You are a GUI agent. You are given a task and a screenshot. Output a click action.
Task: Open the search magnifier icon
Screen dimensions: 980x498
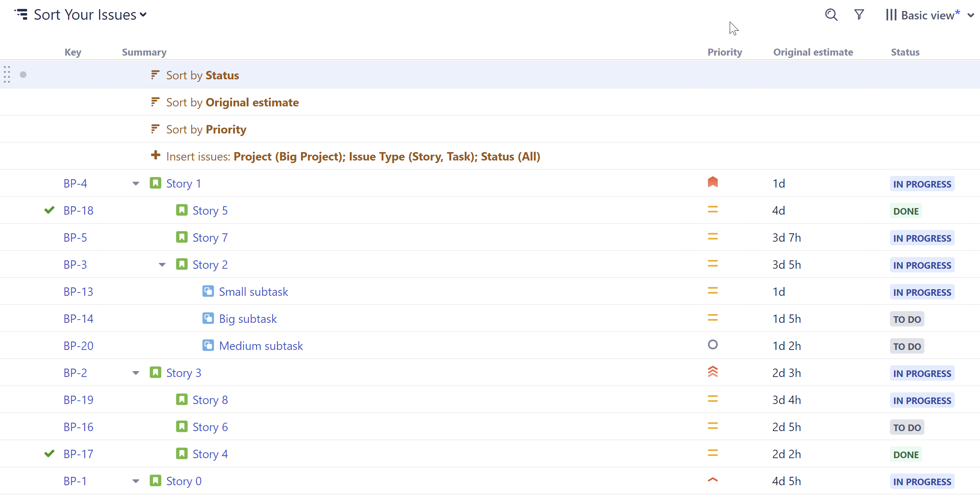(x=831, y=15)
